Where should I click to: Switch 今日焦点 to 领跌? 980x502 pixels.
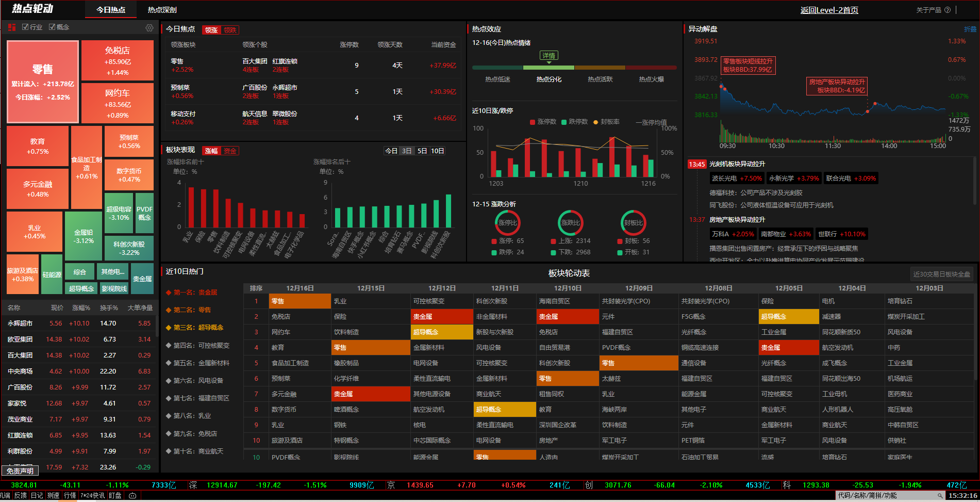tap(230, 30)
